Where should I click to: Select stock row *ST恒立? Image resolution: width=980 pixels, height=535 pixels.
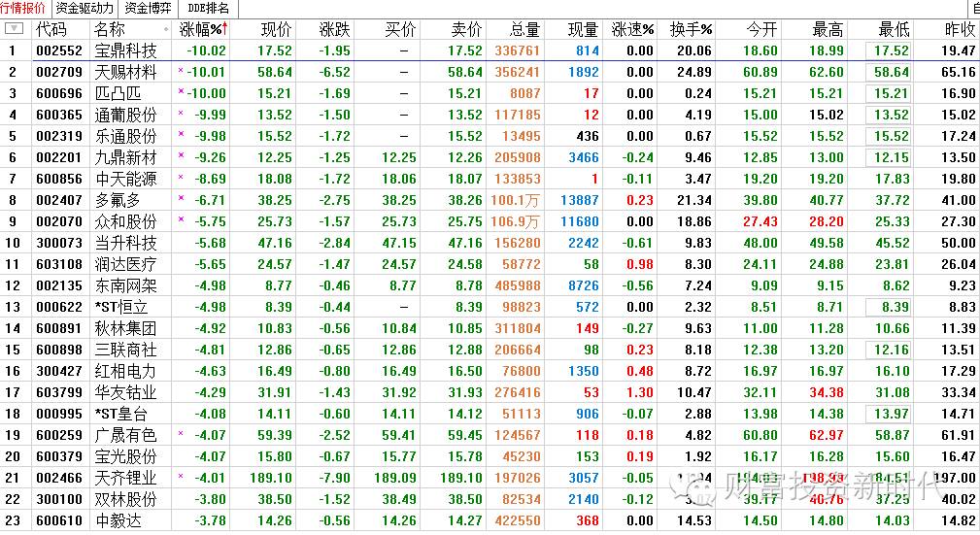click(x=490, y=307)
